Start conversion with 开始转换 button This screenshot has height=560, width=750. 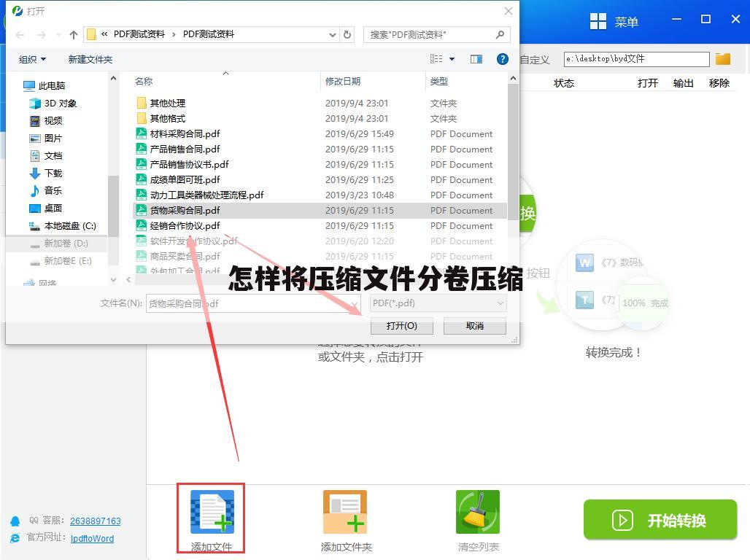(660, 520)
